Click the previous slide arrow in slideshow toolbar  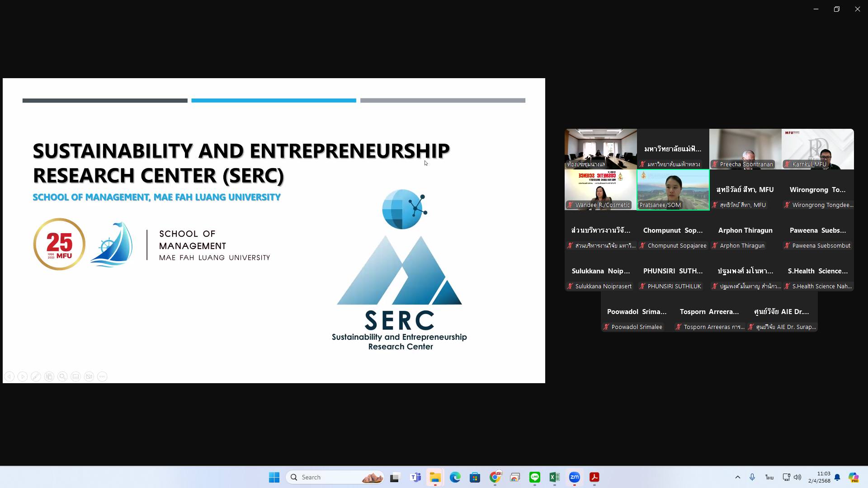pyautogui.click(x=9, y=376)
